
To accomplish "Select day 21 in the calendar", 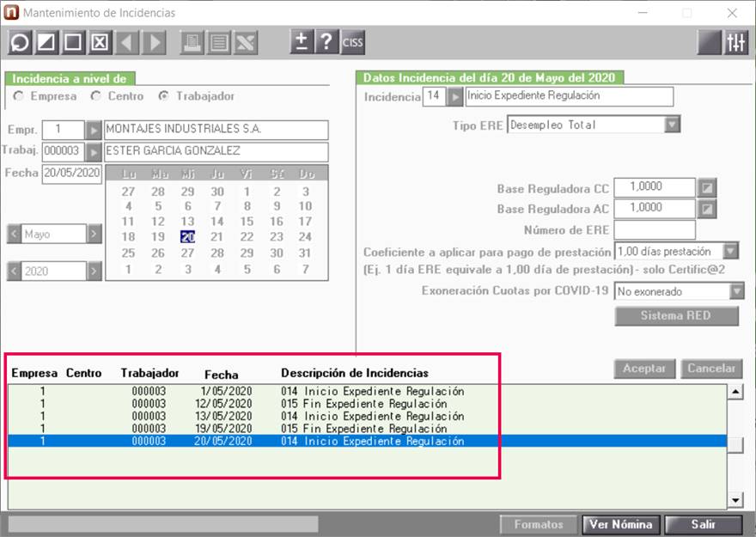I will pos(217,236).
